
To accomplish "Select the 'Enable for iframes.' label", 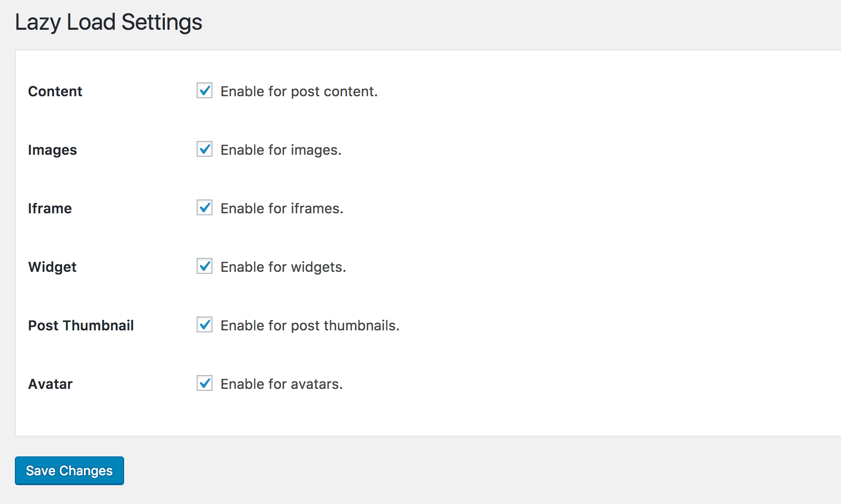I will tap(282, 208).
